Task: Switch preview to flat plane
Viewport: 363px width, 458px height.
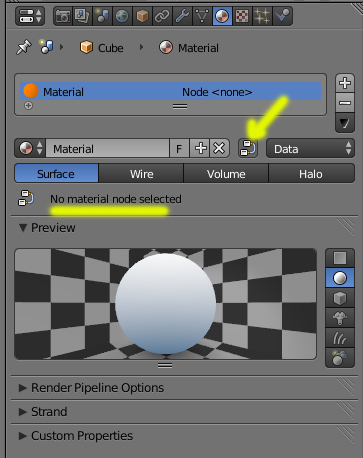Action: [340, 258]
